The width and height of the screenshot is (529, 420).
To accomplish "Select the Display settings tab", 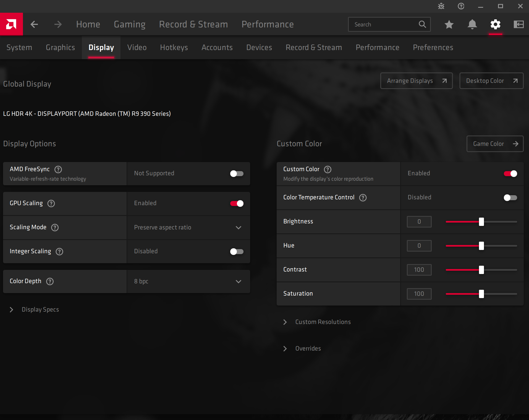I will (x=101, y=47).
